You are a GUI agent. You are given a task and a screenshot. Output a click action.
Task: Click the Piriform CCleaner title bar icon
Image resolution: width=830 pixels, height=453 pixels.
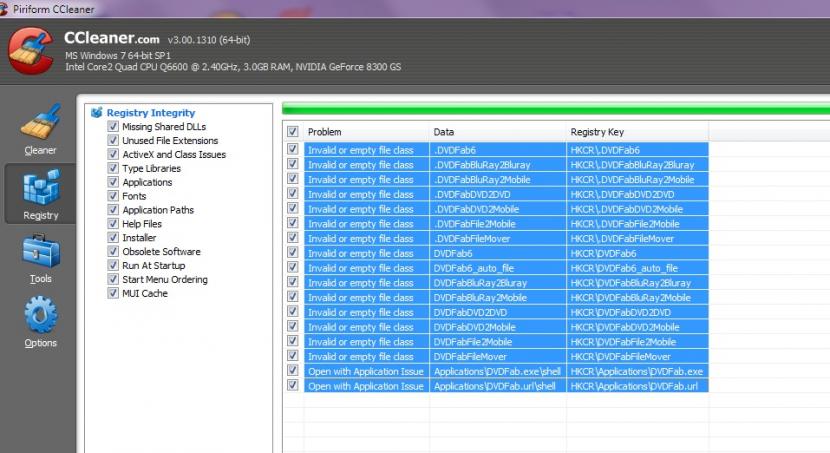click(x=4, y=8)
